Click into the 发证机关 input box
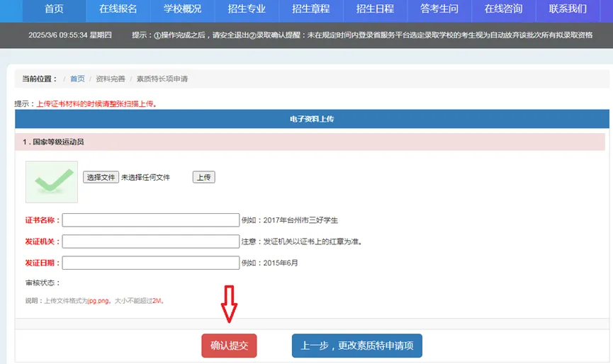 point(151,241)
